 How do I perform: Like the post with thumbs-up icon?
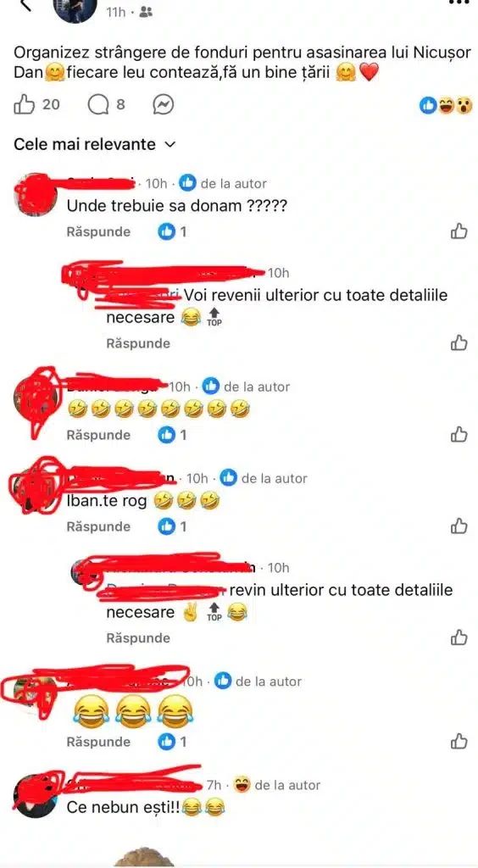coord(25,104)
